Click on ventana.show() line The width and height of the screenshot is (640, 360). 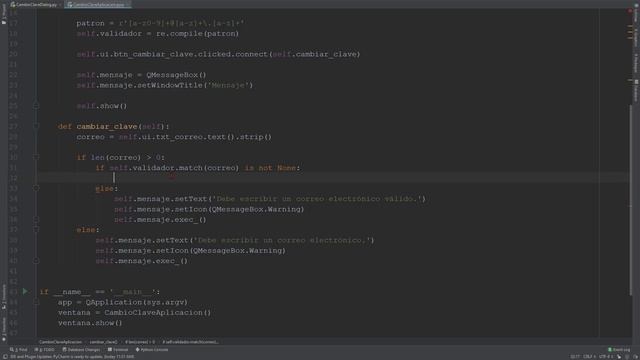coord(90,323)
